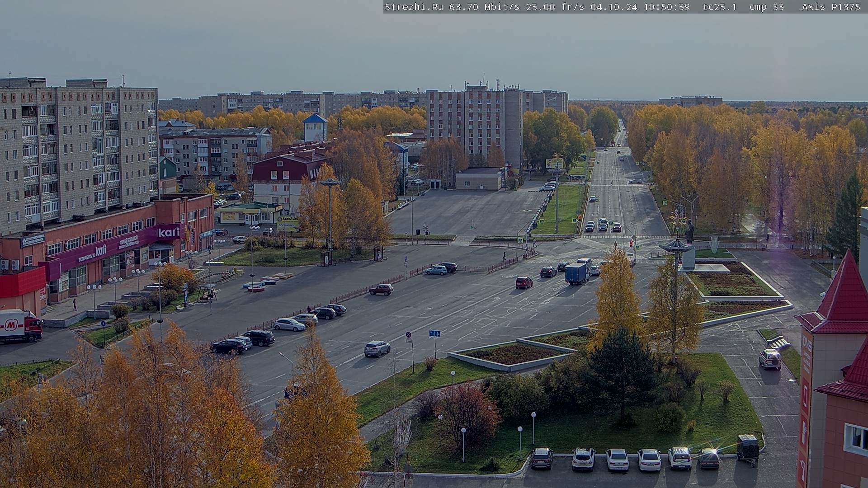Click the "Axis P1375" camera model text

tap(831, 7)
